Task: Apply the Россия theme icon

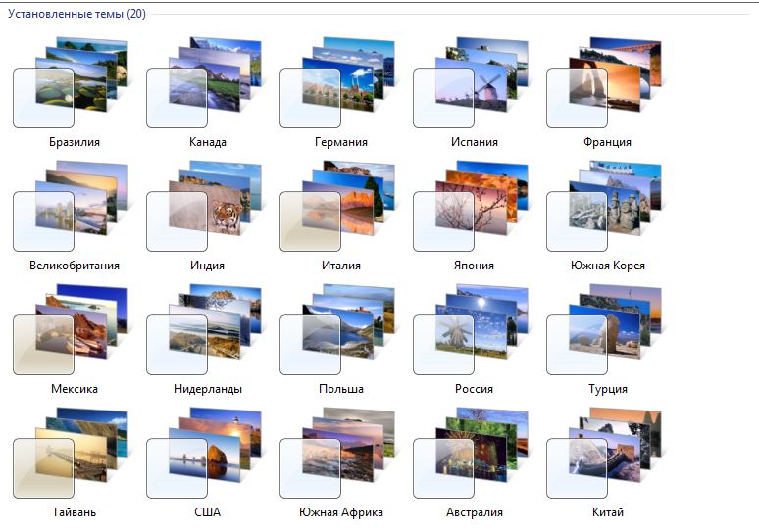Action: [471, 329]
